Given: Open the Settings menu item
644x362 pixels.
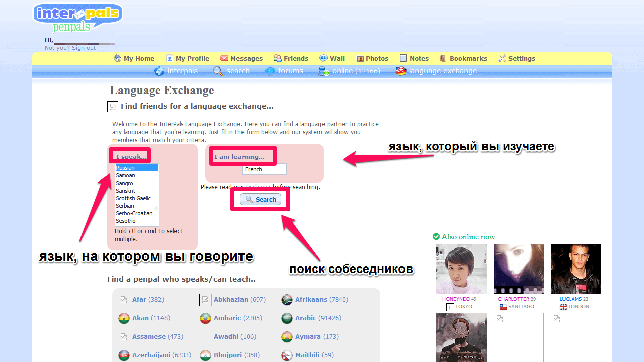Looking at the screenshot, I should click(x=517, y=58).
